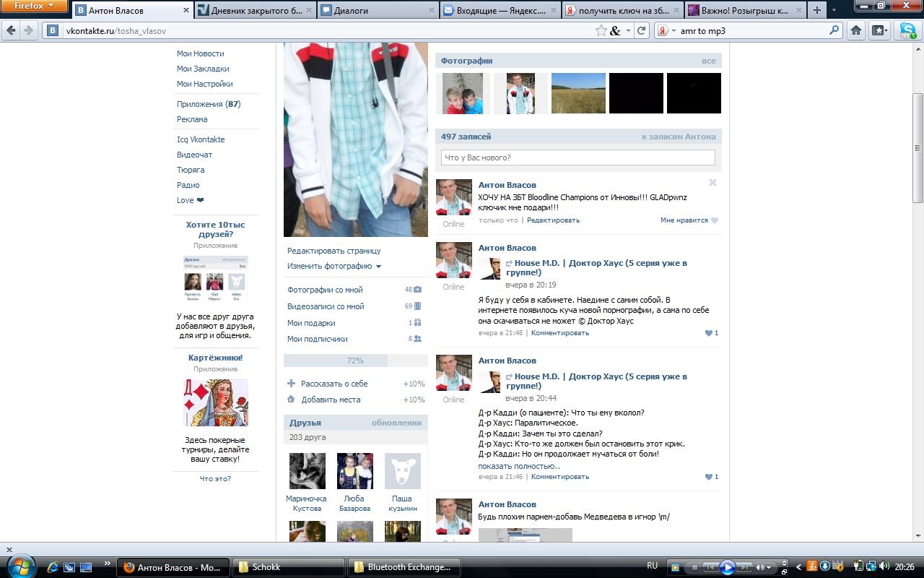Click the 'Редактировать страницу' link
This screenshot has width=924, height=578.
pos(334,251)
